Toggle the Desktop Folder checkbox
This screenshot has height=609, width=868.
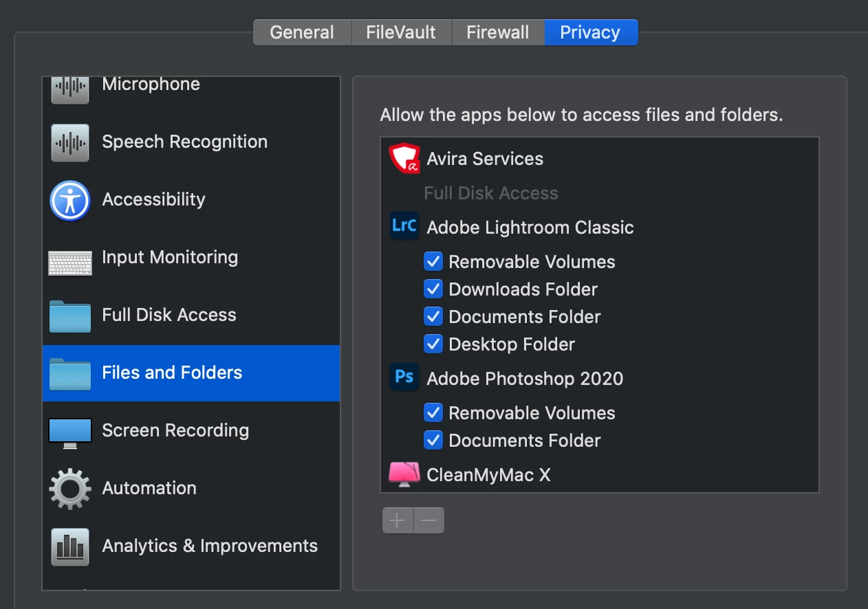click(x=433, y=344)
